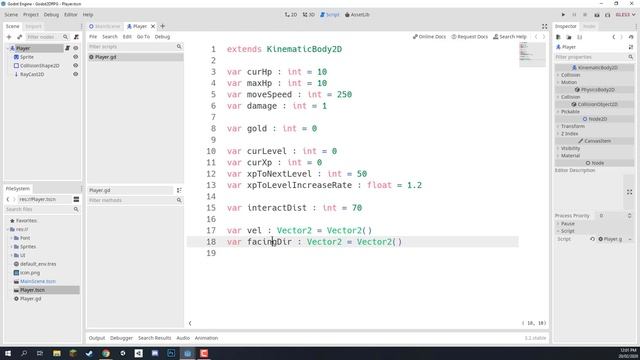Open the Project menu
Screen dimensions: 640x360
click(x=31, y=15)
